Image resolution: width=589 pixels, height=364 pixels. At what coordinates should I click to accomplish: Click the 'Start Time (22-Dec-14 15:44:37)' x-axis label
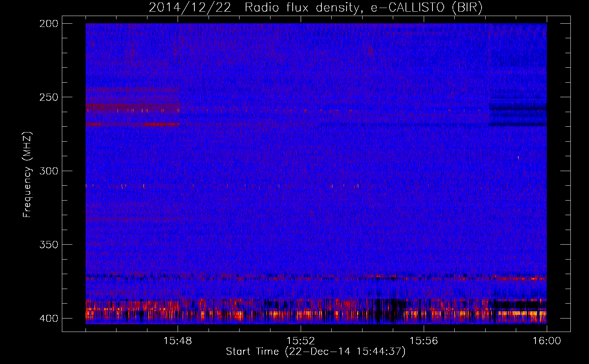click(316, 352)
